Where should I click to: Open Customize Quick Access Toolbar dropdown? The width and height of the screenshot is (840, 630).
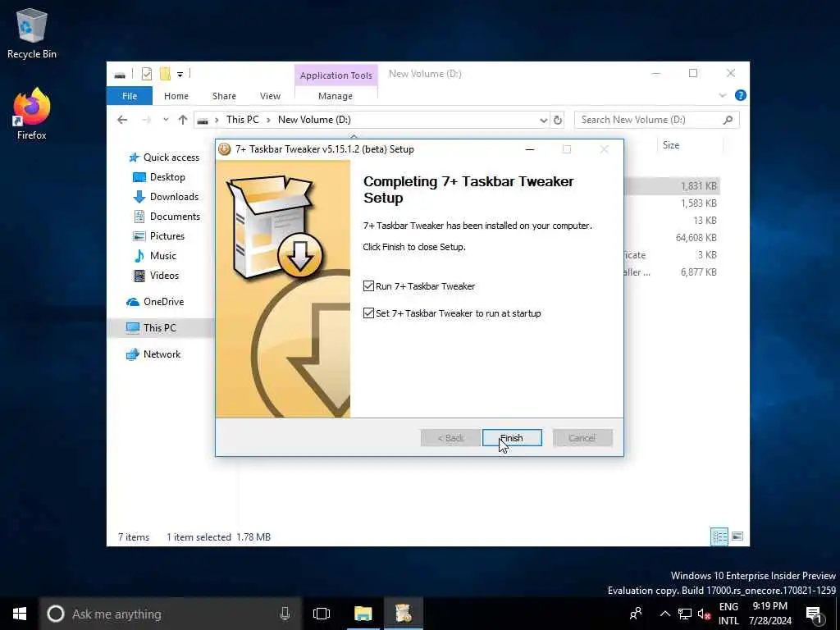(180, 75)
